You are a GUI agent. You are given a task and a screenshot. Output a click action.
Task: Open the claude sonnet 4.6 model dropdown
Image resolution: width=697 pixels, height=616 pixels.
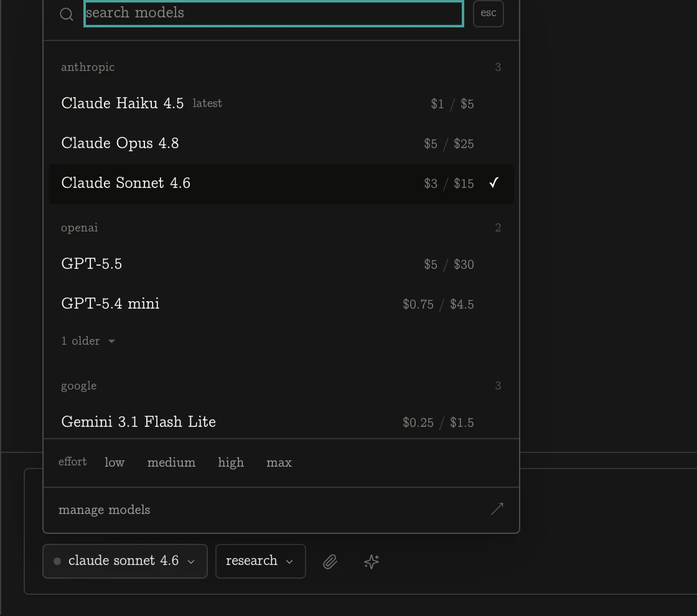[x=125, y=561]
